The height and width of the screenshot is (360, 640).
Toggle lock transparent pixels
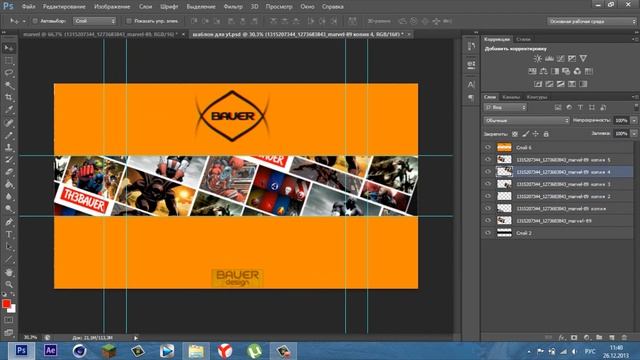click(x=515, y=134)
